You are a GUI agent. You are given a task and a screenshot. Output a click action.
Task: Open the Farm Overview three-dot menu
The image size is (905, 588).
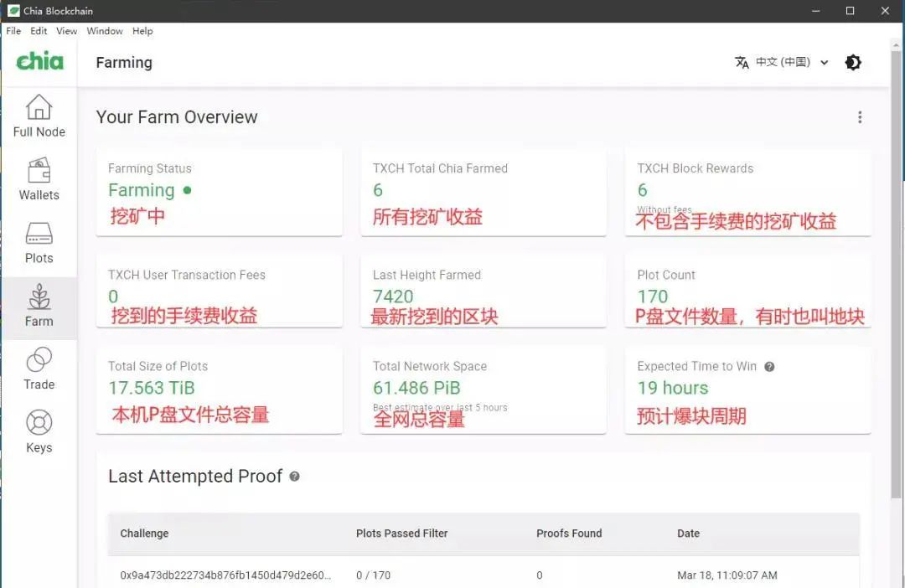click(860, 118)
